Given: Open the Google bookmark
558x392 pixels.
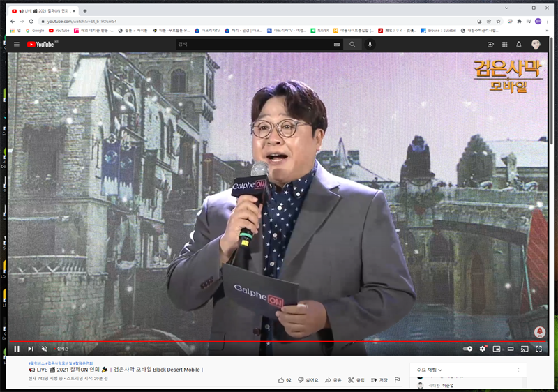Looking at the screenshot, I should 35,31.
